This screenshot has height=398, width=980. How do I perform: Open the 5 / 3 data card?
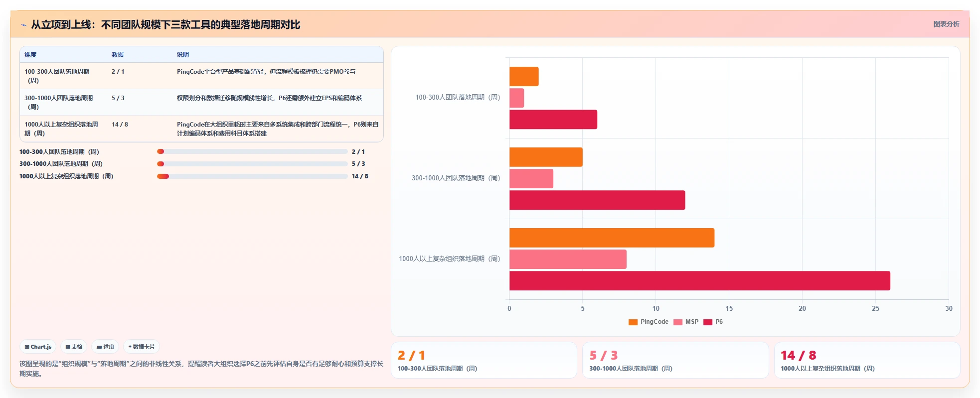point(675,360)
